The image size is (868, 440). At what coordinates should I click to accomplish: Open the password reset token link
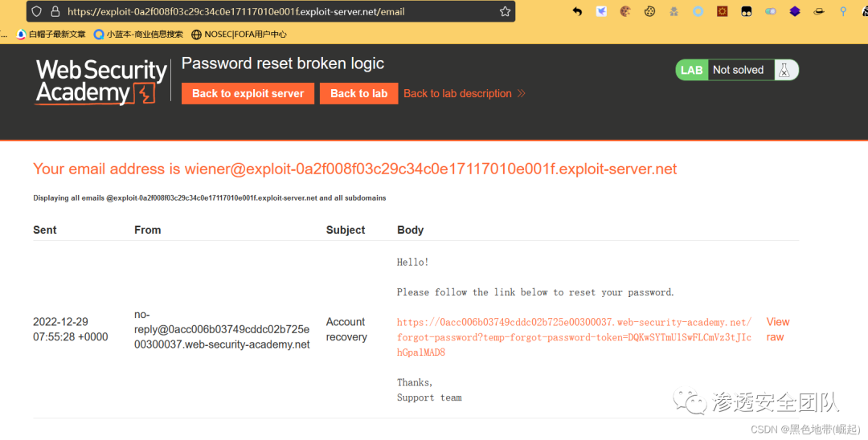574,337
